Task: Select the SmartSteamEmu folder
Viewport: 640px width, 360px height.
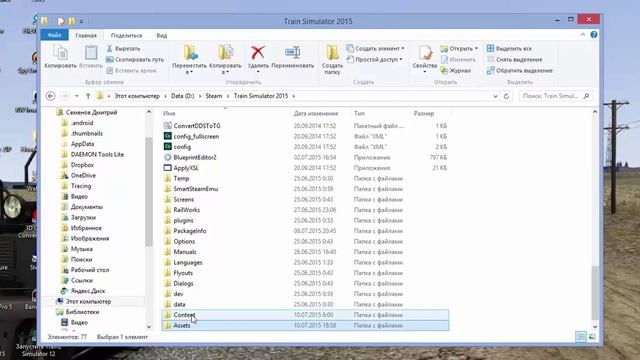Action: [196, 189]
